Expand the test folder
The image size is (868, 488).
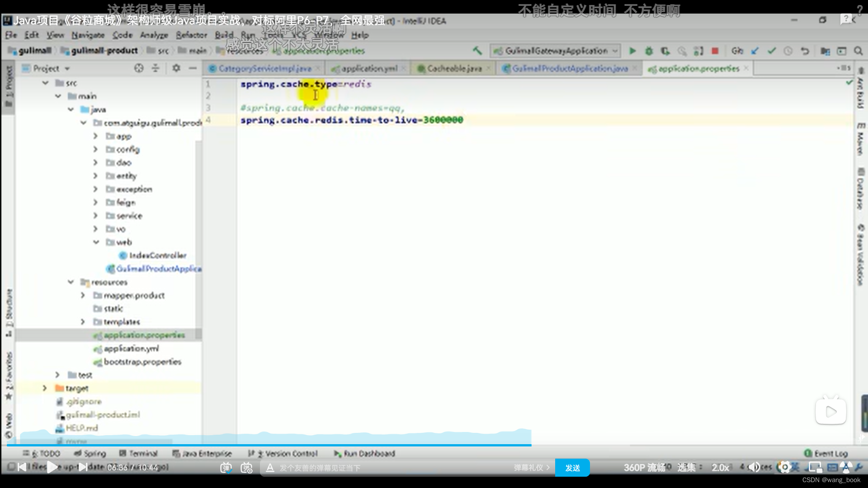coord(57,375)
